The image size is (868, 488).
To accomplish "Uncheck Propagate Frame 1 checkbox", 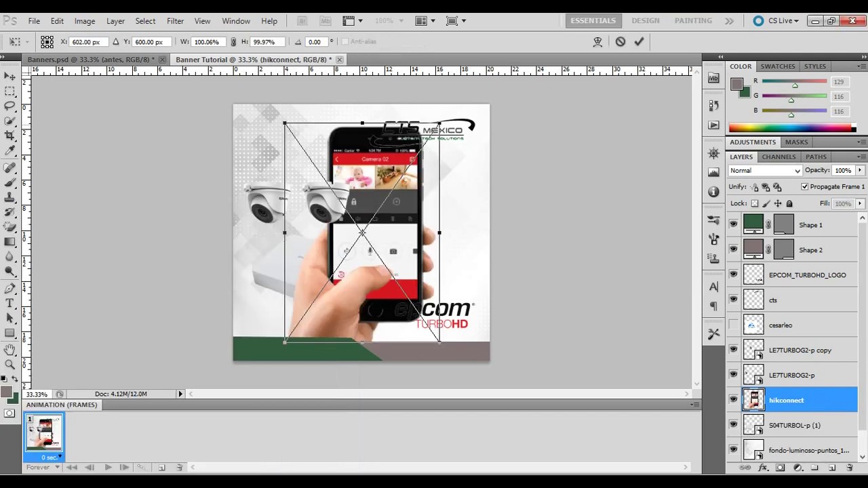I will (805, 186).
